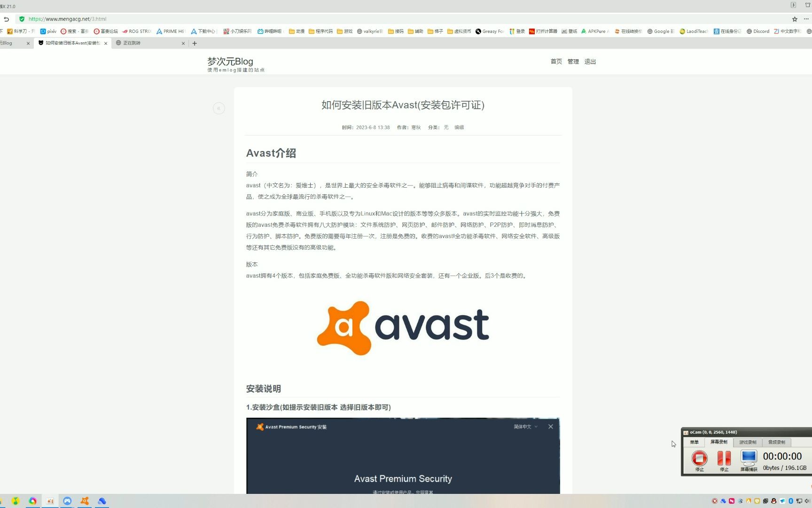
Task: Click the Bluetooth icon in system tray
Action: click(x=791, y=501)
